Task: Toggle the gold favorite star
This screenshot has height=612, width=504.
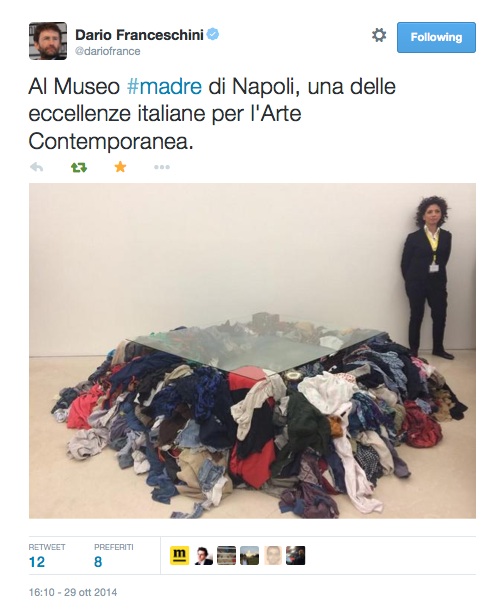Action: click(120, 167)
